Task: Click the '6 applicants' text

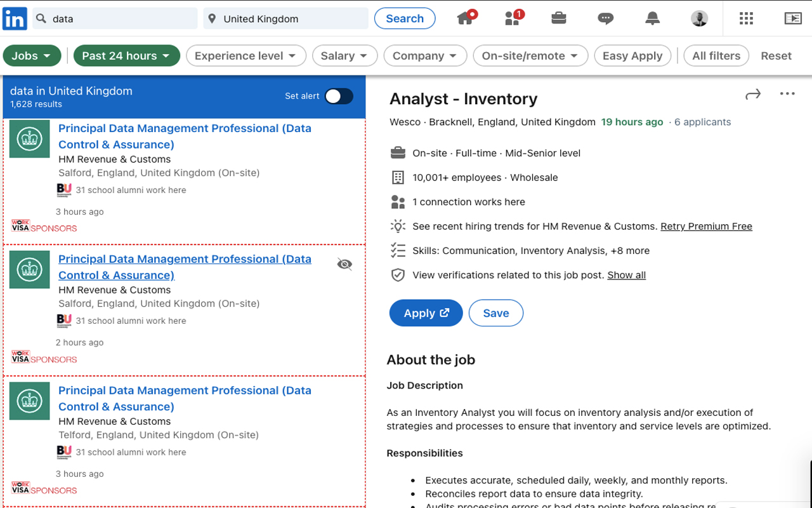Action: [x=702, y=122]
